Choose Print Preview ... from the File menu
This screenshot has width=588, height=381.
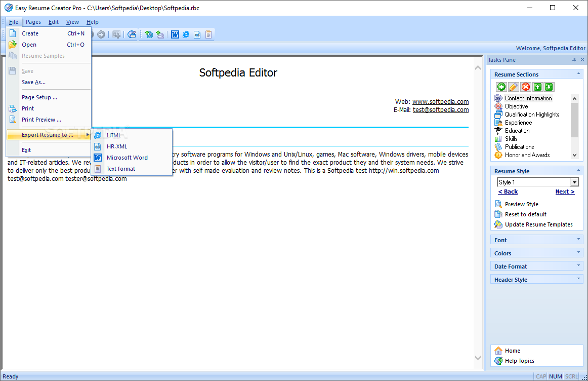click(x=49, y=120)
